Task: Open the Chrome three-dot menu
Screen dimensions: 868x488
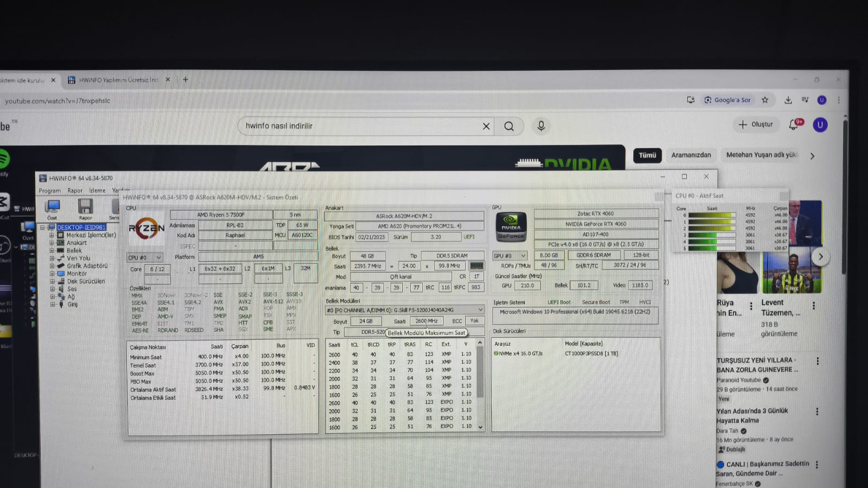Action: [839, 100]
